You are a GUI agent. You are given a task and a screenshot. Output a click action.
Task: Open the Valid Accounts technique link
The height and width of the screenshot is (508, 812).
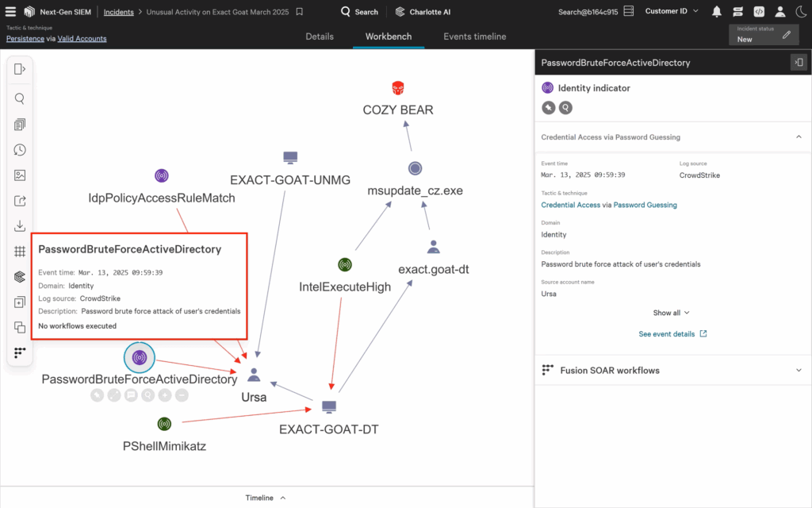click(x=82, y=38)
